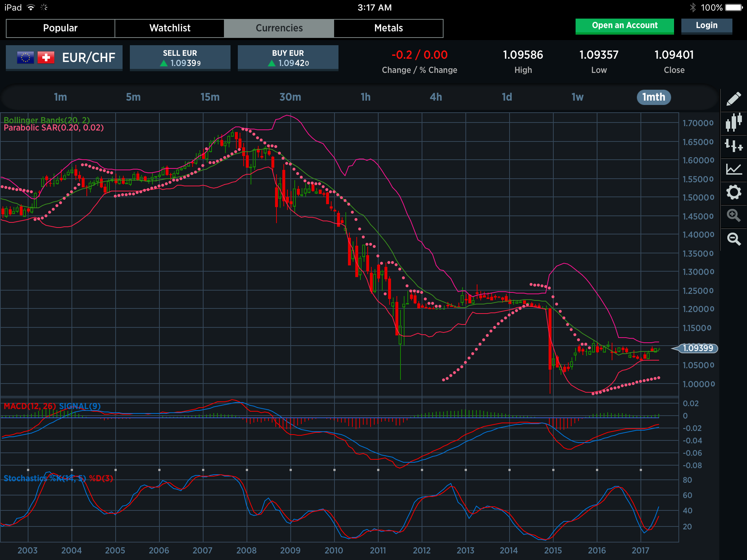Open the Watchlist tab
The width and height of the screenshot is (747, 560).
click(x=170, y=28)
